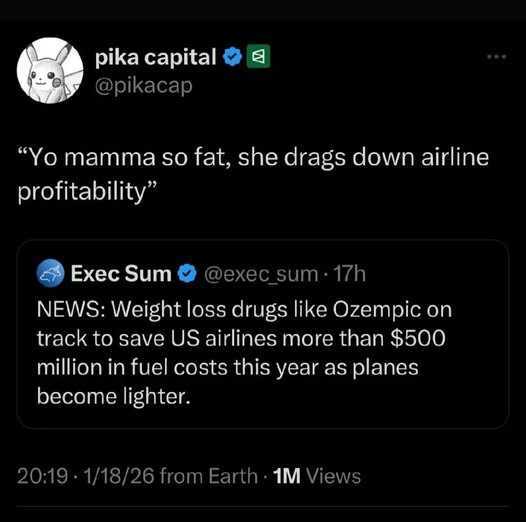
Task: Click 'become lighter.' line in quoted tweet
Action: tap(114, 397)
